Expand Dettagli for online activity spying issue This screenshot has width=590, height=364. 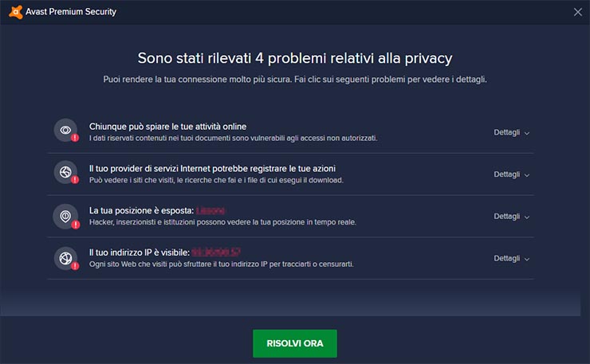point(511,132)
